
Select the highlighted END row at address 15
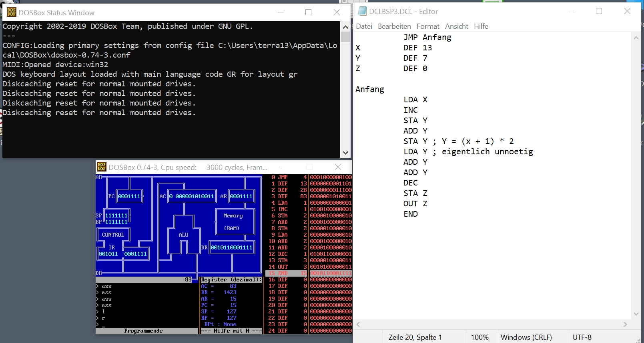[308, 273]
